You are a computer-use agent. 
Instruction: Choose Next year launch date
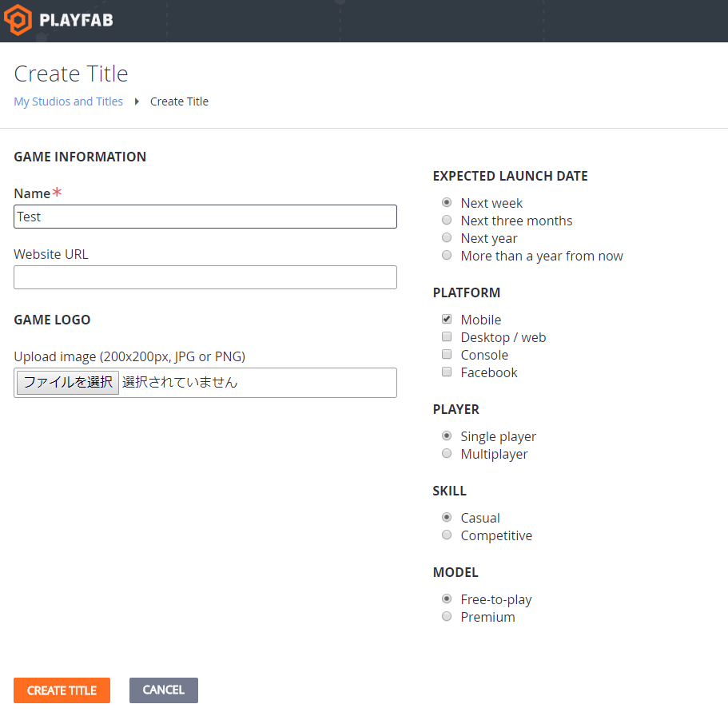click(447, 237)
